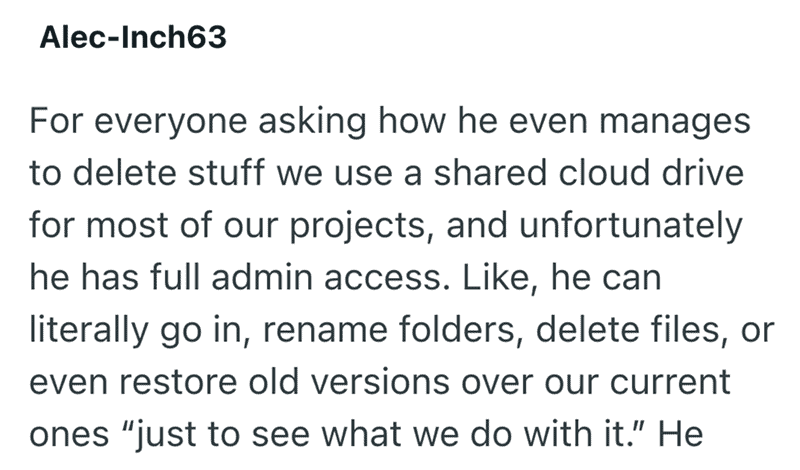Select the word "access" in the comment
Screen dimensions: 800x470
tap(383, 279)
